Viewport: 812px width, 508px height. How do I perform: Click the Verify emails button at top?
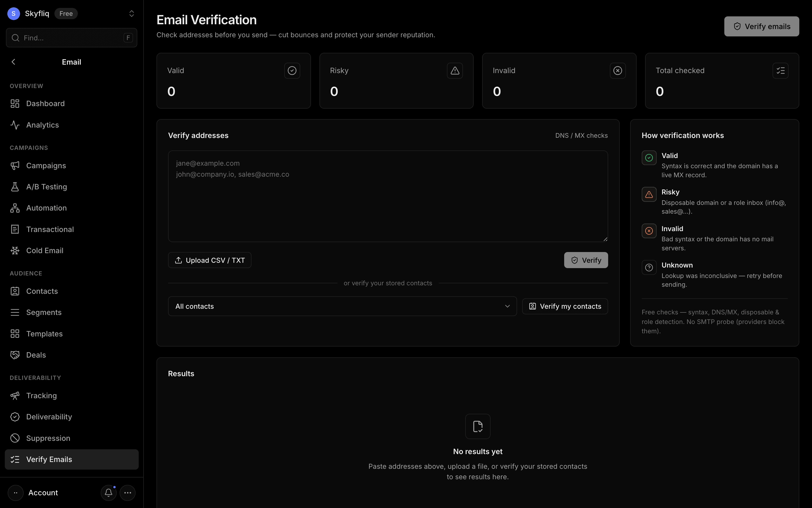[x=761, y=27]
